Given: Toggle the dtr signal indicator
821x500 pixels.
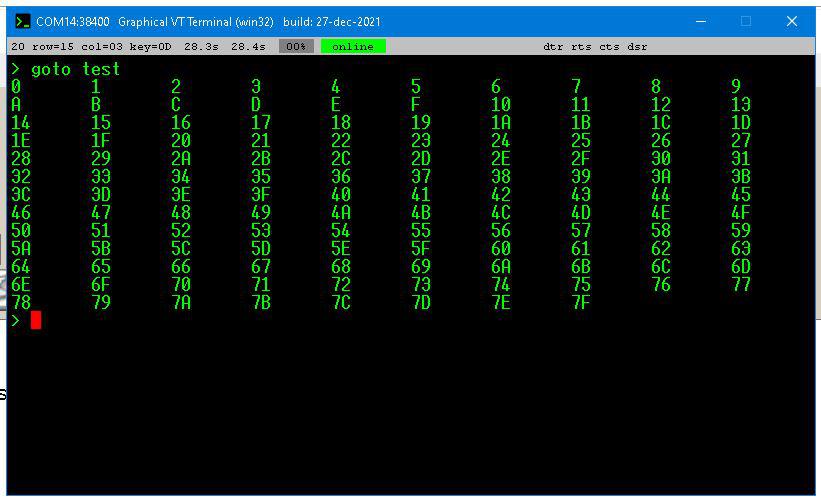Looking at the screenshot, I should click(x=553, y=47).
